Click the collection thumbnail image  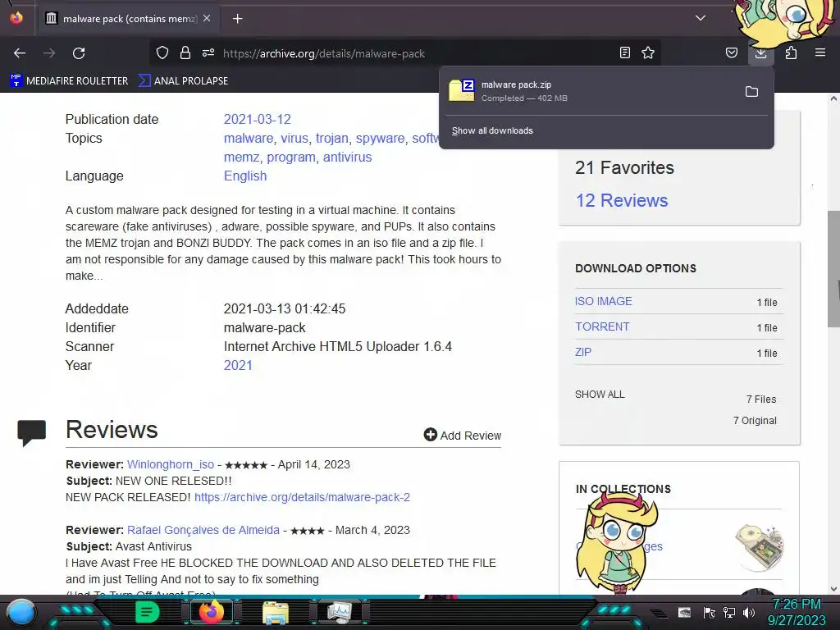759,546
